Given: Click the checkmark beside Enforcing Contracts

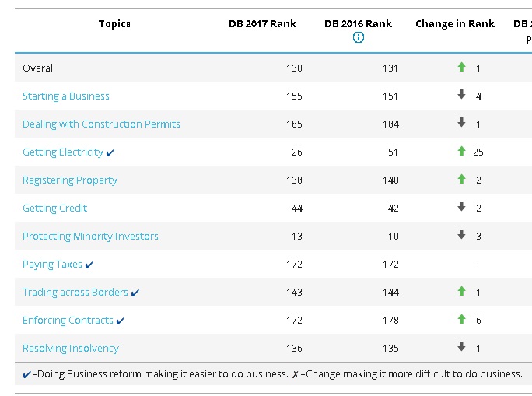Looking at the screenshot, I should [121, 321].
